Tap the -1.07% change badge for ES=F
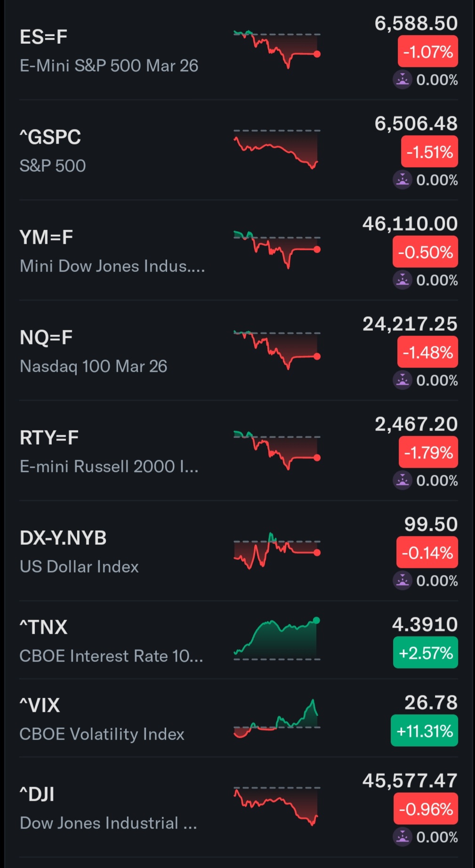Image resolution: width=475 pixels, height=868 pixels. (428, 51)
